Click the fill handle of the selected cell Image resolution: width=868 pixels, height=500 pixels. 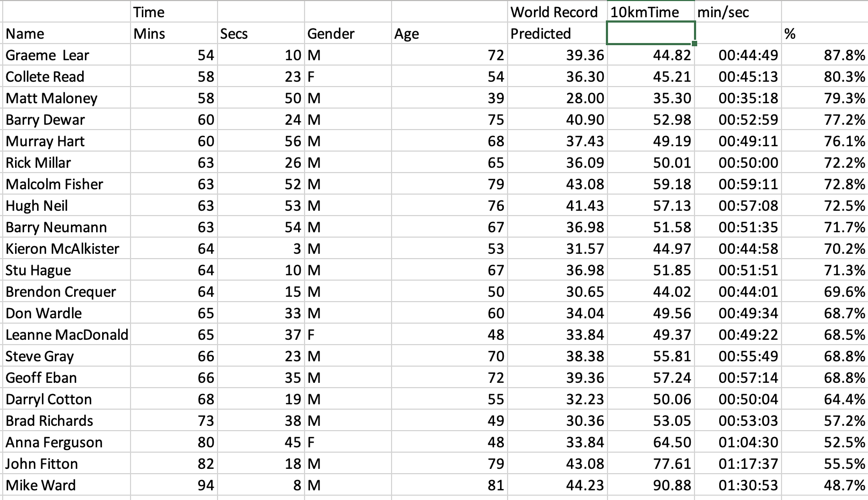tap(695, 44)
